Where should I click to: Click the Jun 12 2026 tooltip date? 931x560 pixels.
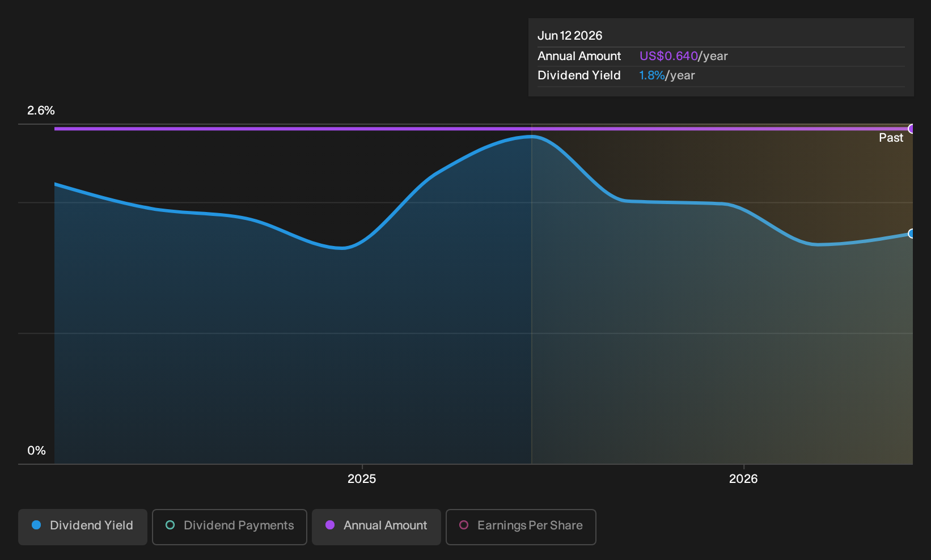coord(570,36)
